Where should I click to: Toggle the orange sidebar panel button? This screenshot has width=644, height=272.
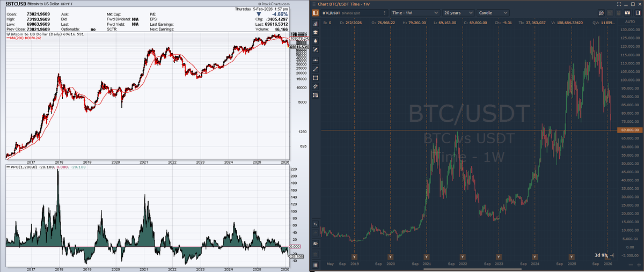315,13
